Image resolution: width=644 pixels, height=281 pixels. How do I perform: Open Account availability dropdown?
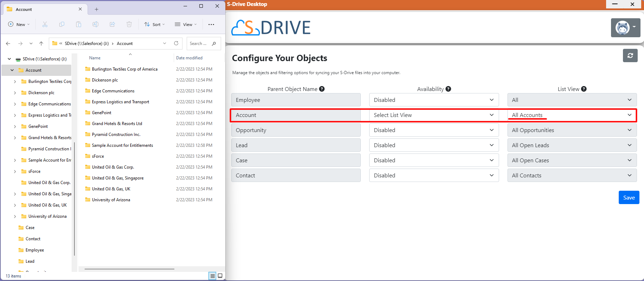pyautogui.click(x=434, y=115)
